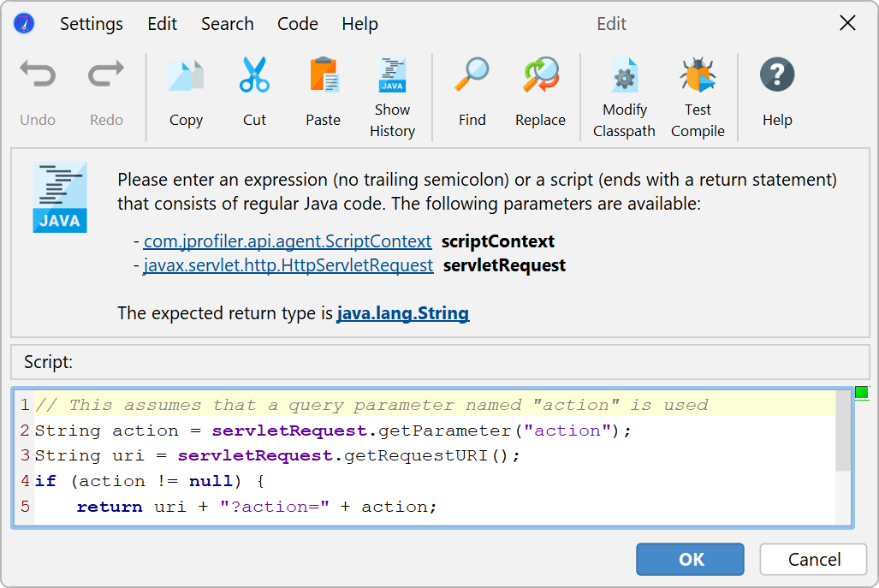Click the Undo arrow icon

click(x=38, y=76)
